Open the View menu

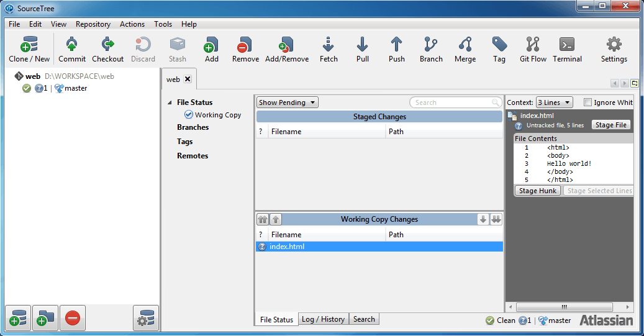click(x=59, y=24)
